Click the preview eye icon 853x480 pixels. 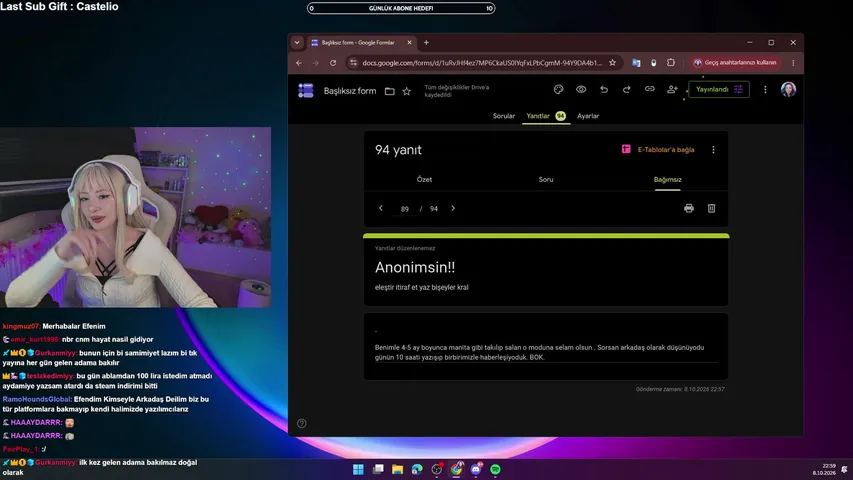pos(581,89)
